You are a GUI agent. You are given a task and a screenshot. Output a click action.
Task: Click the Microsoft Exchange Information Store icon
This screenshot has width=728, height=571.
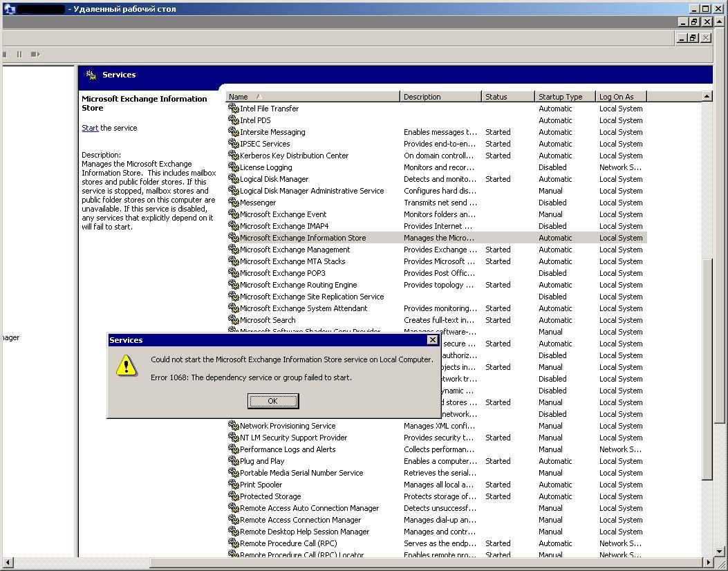click(233, 238)
